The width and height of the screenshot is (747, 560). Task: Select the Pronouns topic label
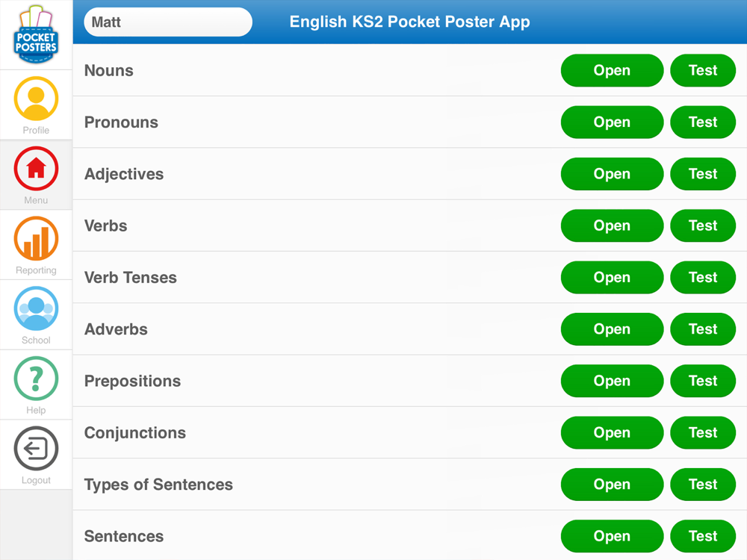tap(121, 122)
